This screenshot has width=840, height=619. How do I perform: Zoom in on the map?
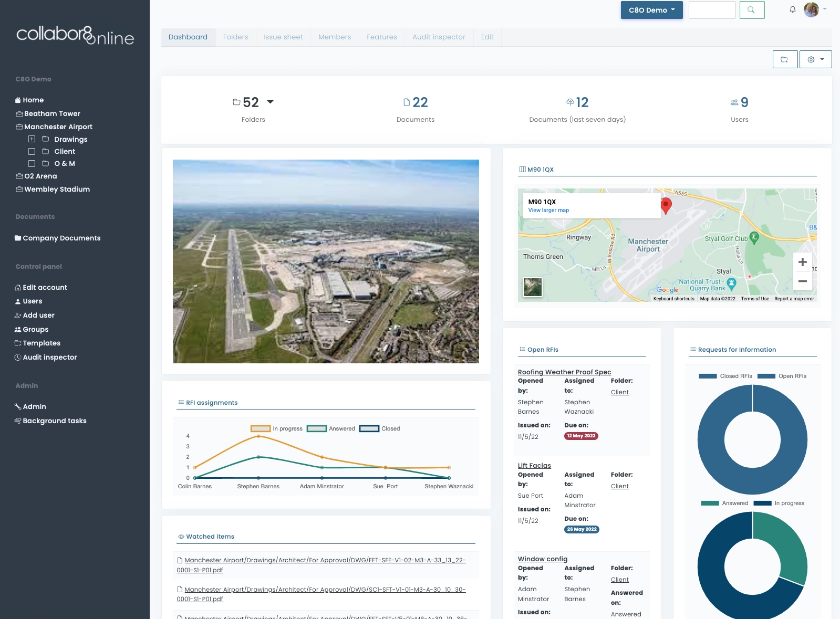tap(802, 262)
